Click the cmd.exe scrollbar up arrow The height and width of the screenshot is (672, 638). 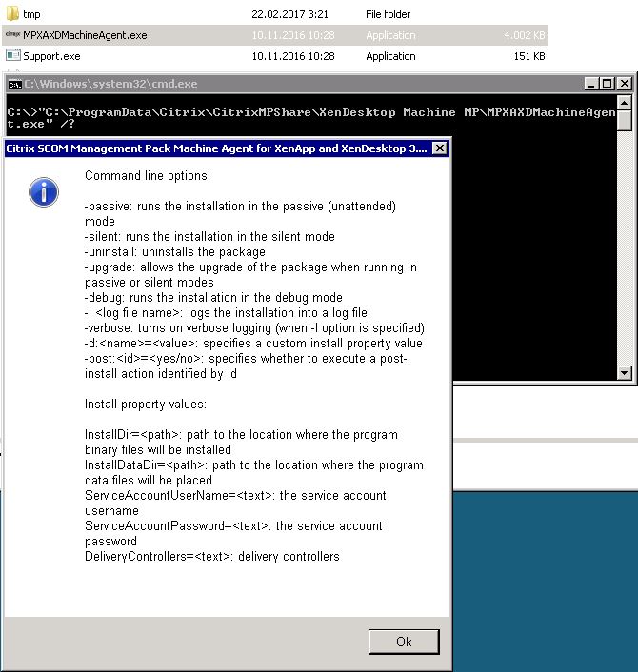click(624, 103)
